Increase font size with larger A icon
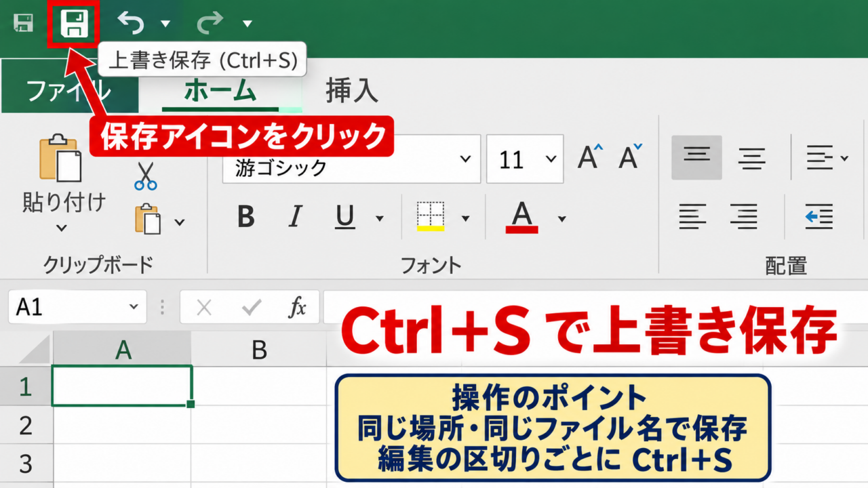Image resolution: width=868 pixels, height=488 pixels. pos(591,157)
